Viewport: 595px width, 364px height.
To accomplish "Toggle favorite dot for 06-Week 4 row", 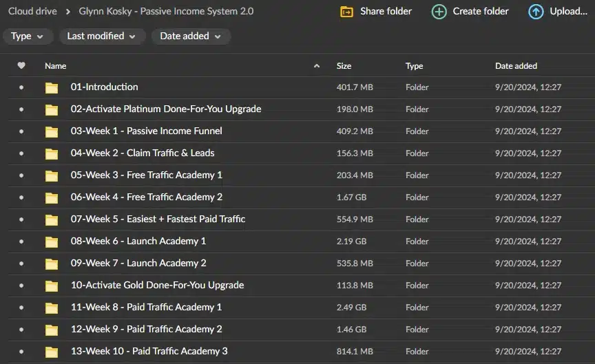I will coord(21,197).
